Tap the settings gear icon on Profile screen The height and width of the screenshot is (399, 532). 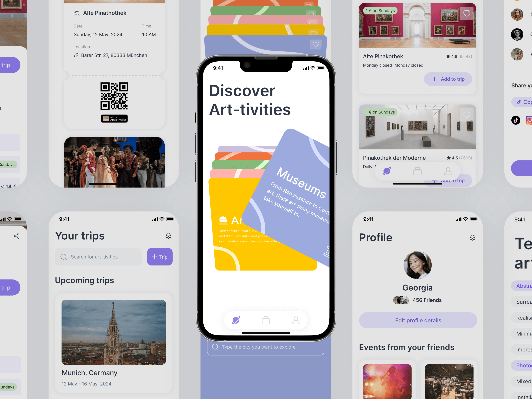(472, 237)
